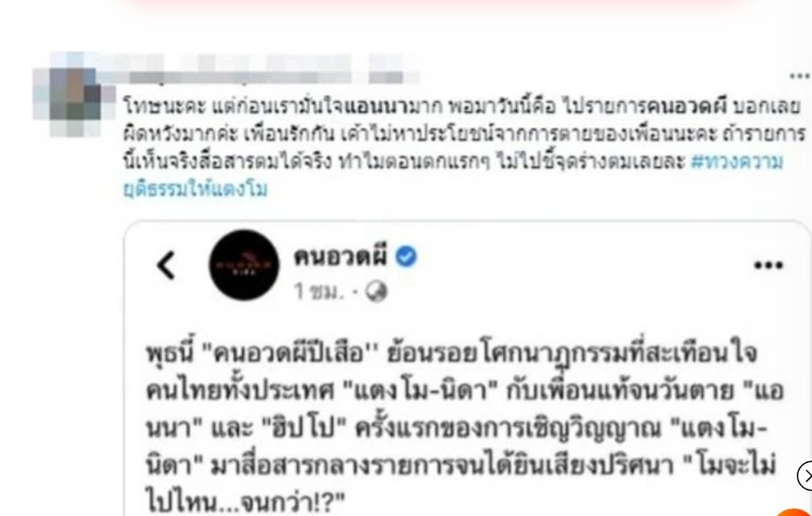Screen dimensions: 812x516
Task: Click the 1 ชม. post timestamp
Action: 319,291
